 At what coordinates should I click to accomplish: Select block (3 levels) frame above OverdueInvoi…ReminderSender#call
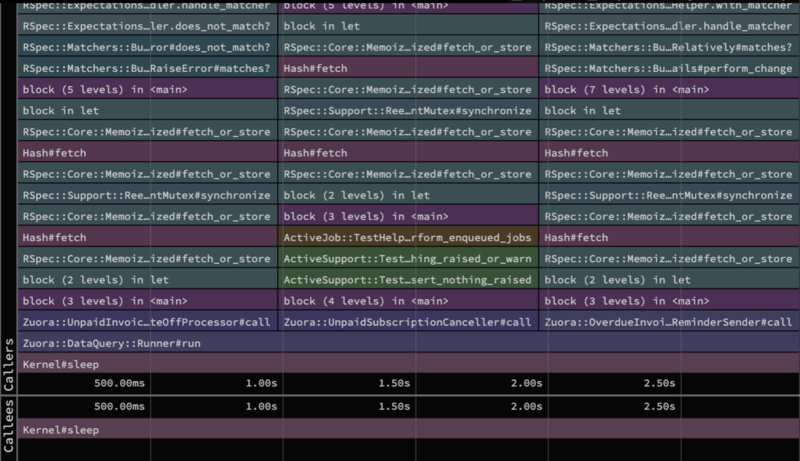(669, 301)
